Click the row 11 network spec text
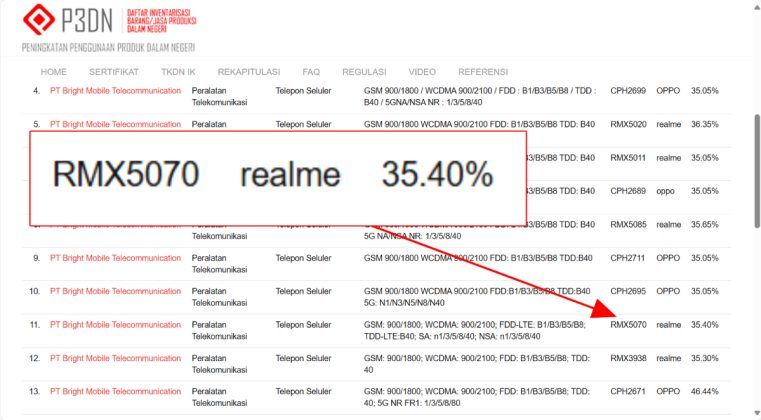 tap(475, 331)
